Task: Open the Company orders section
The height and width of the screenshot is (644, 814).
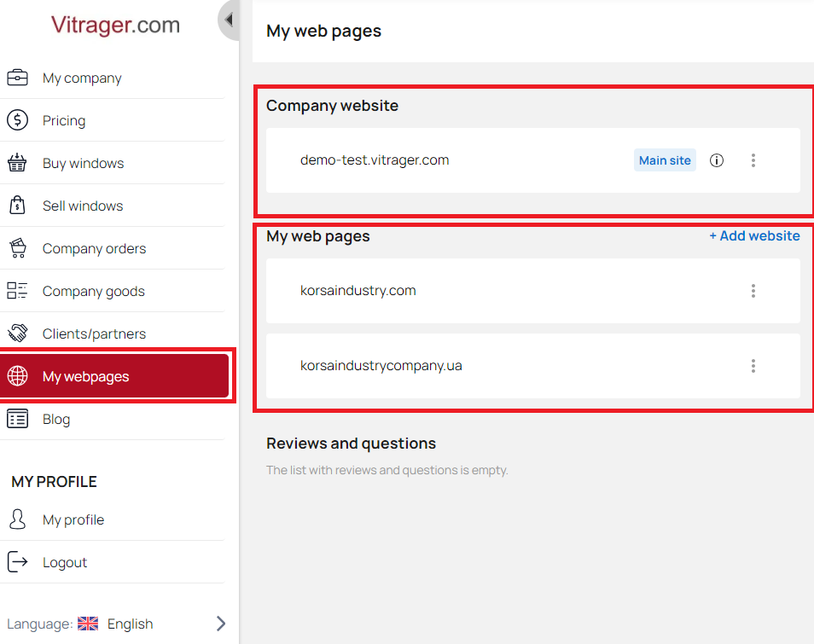Action: 94,248
